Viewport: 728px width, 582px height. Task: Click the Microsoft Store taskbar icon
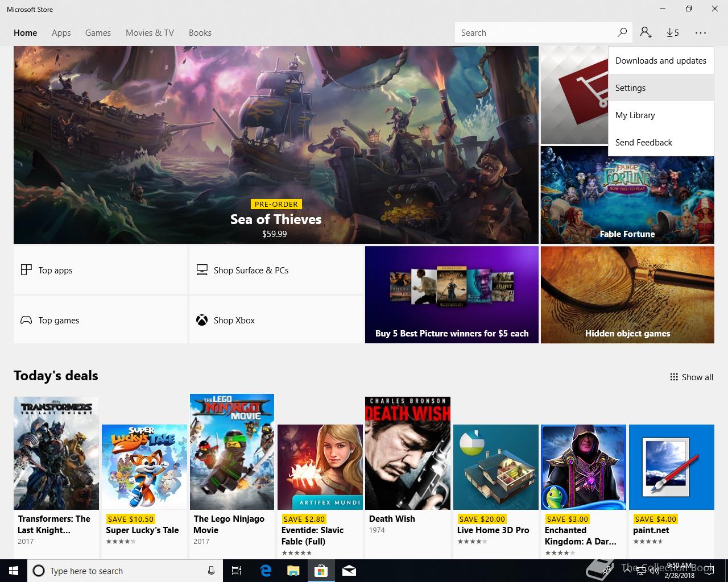point(321,571)
